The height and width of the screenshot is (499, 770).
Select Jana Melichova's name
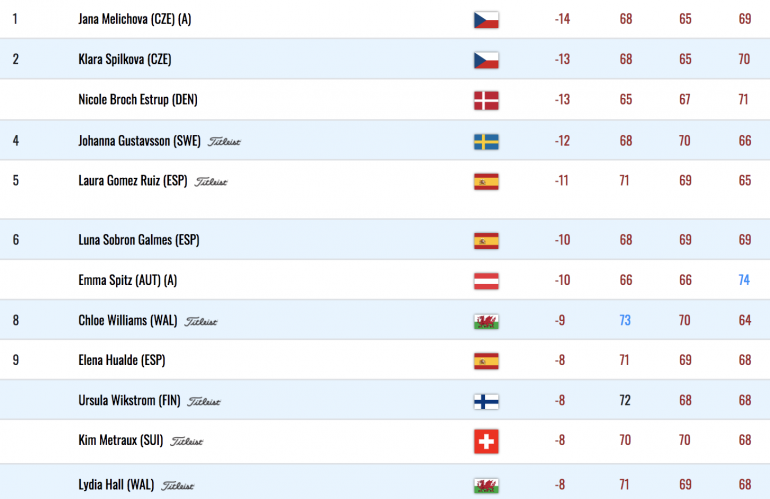coord(135,19)
